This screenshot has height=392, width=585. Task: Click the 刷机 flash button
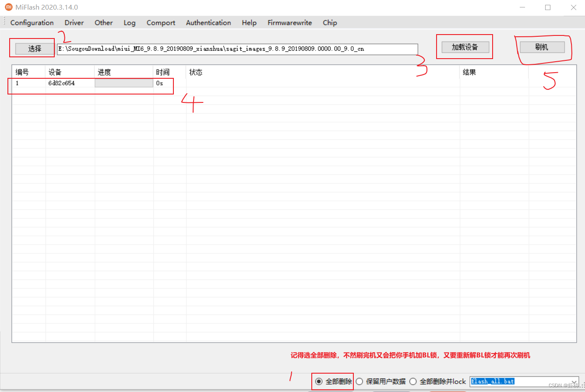pyautogui.click(x=542, y=47)
